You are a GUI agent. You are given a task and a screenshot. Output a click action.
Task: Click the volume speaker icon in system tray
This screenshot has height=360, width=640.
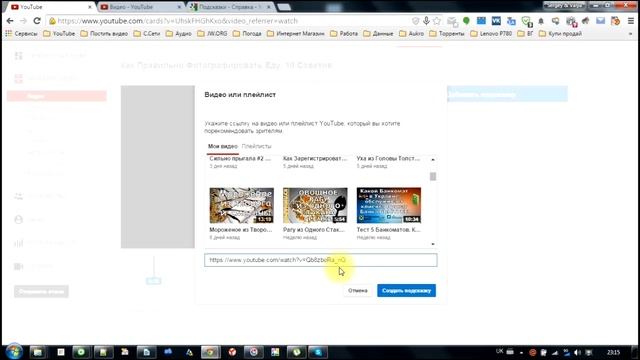point(577,352)
